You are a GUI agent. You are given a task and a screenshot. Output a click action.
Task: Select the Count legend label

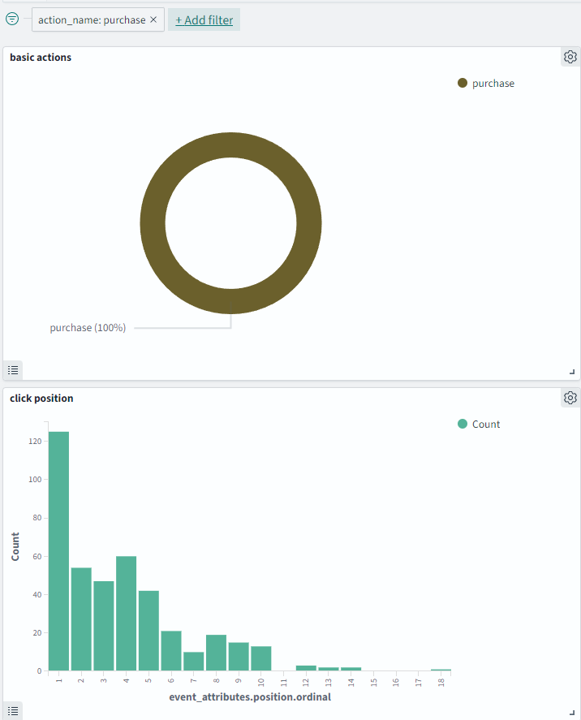point(486,424)
